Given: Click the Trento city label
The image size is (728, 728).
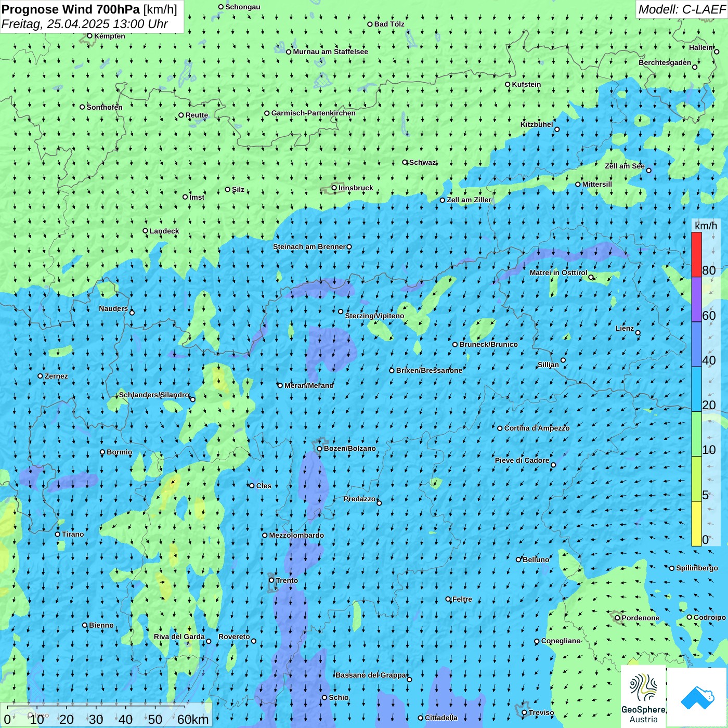Looking at the screenshot, I should [287, 580].
